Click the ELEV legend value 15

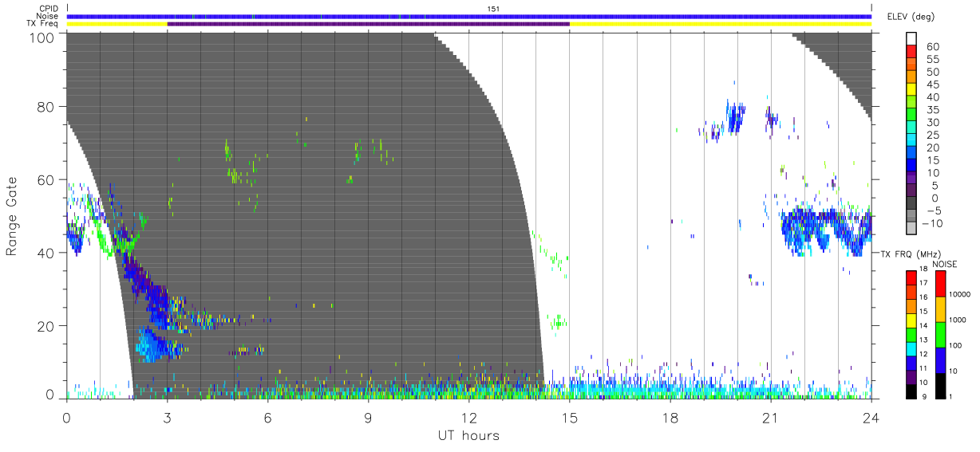pyautogui.click(x=932, y=160)
